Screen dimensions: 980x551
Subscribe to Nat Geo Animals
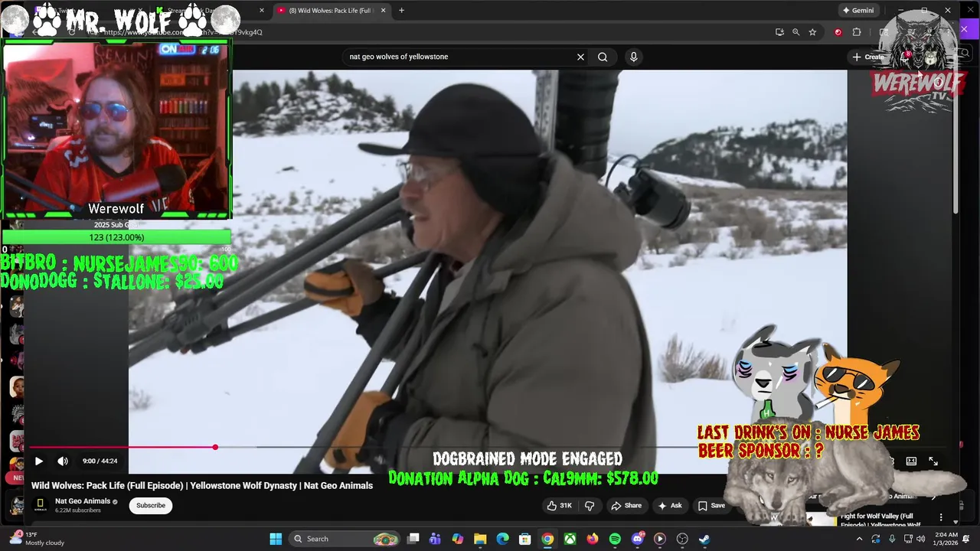[x=151, y=505]
